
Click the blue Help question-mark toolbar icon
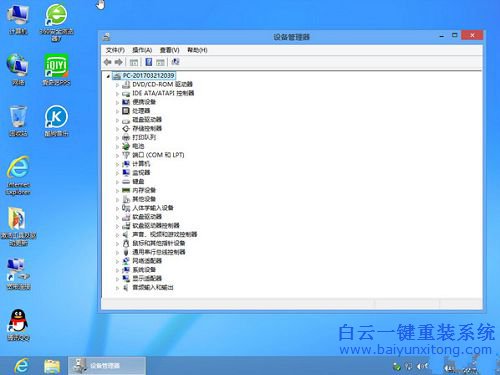click(149, 62)
